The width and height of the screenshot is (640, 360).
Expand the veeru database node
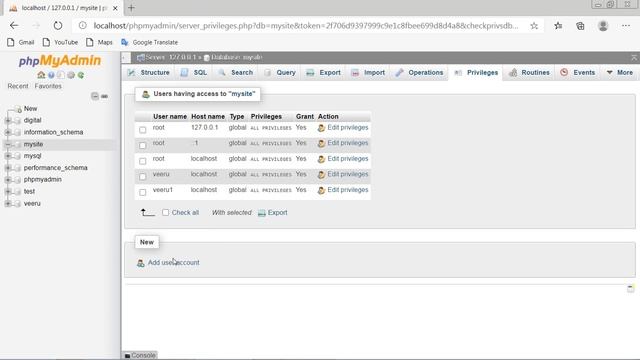(x=8, y=203)
